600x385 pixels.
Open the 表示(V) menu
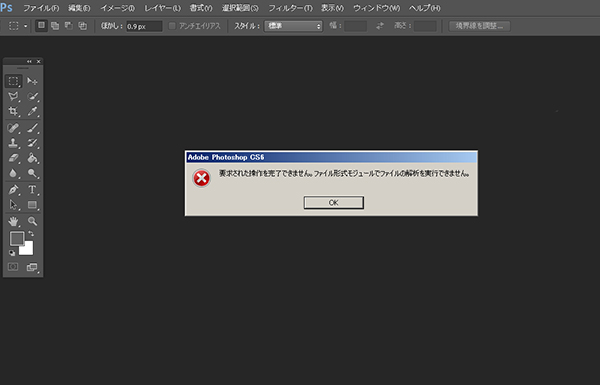(332, 8)
